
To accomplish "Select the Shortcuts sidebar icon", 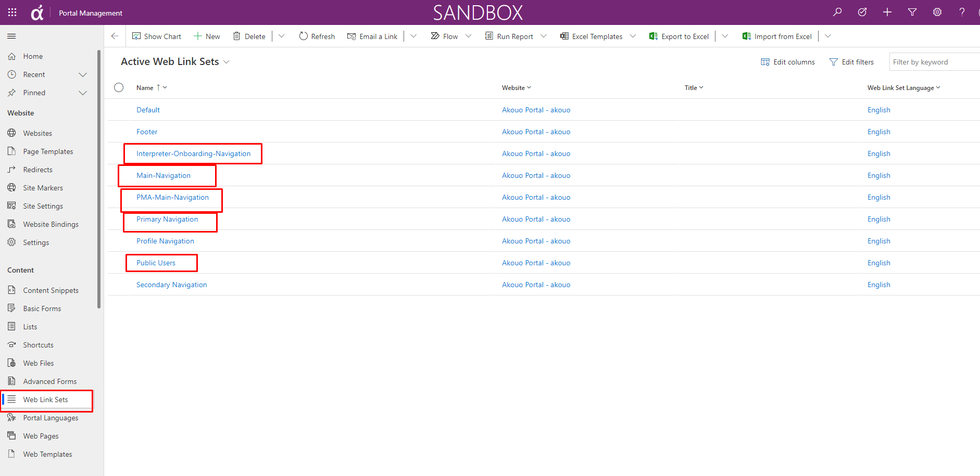I will [38, 344].
